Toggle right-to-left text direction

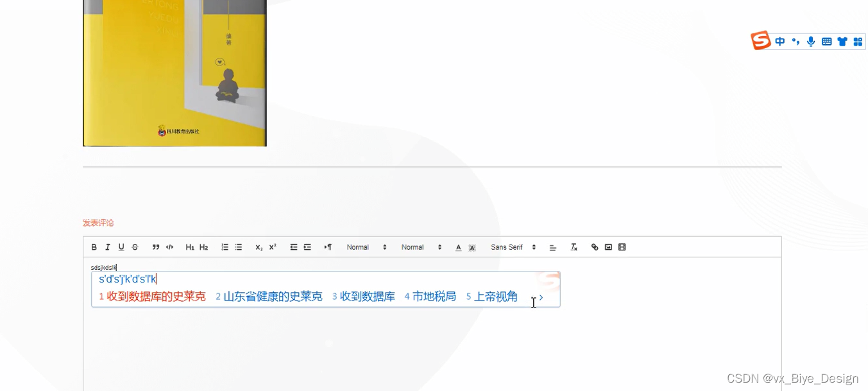click(328, 247)
